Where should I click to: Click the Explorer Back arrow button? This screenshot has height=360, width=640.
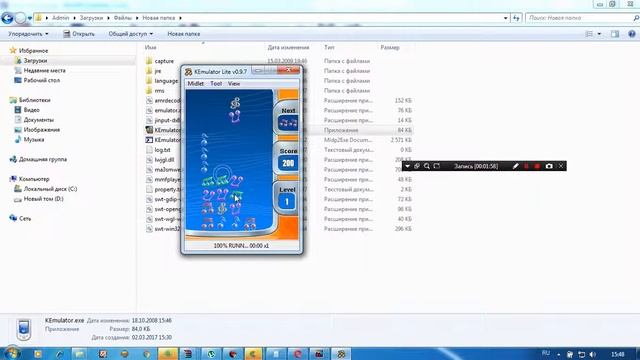(x=7, y=18)
